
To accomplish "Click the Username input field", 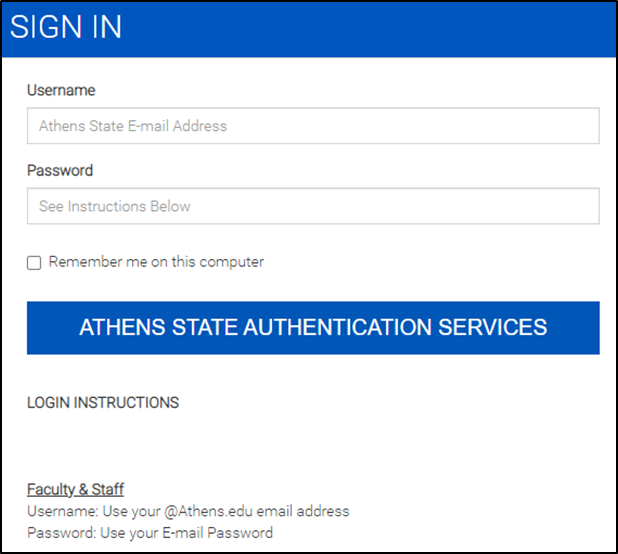I will pos(312,126).
